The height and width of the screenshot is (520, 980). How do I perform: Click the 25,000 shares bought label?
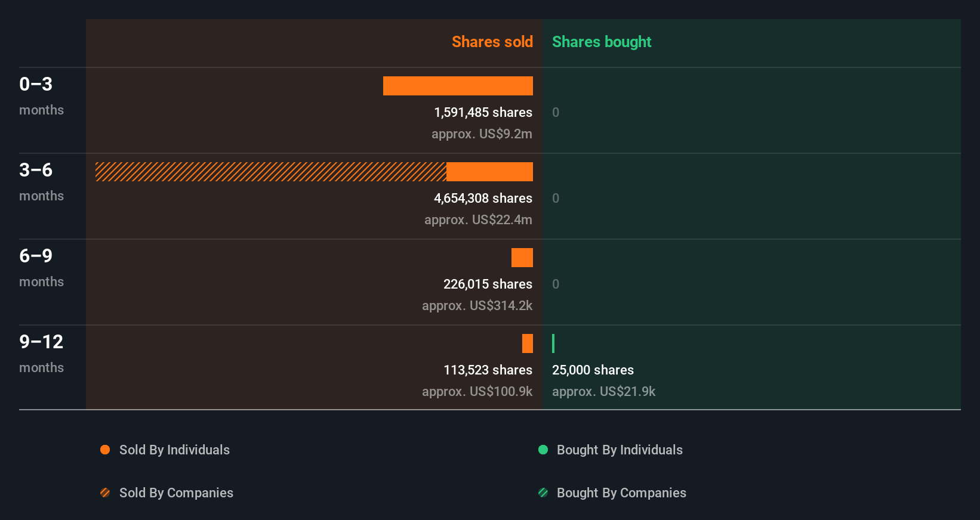[x=593, y=370]
